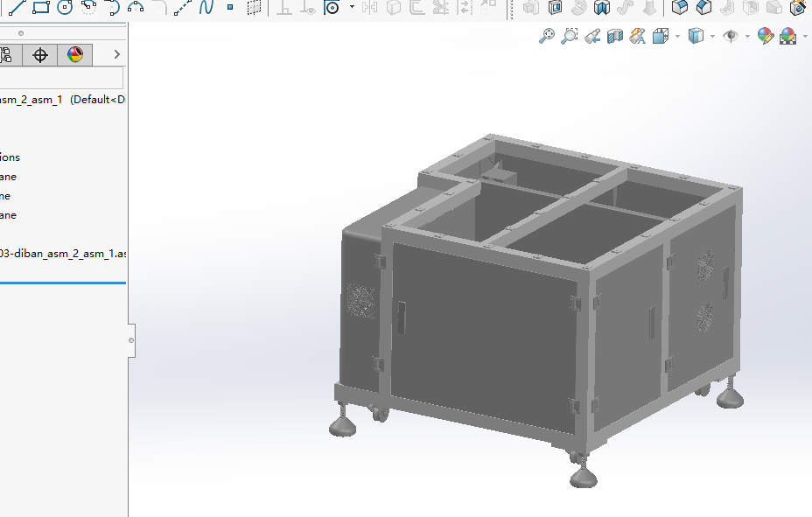
Task: Click the View Orientation cube icon
Action: (661, 36)
